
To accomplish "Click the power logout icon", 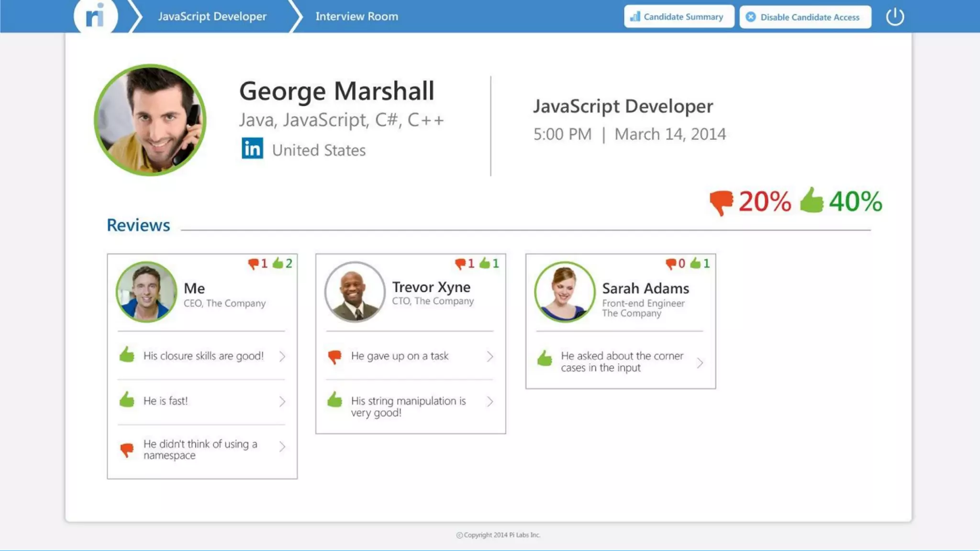I will point(894,17).
